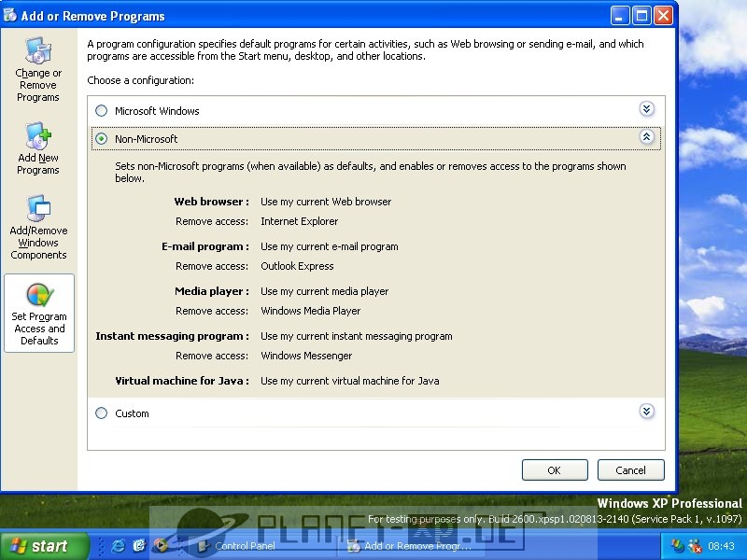Image resolution: width=747 pixels, height=560 pixels.
Task: Click "Use my current Web browser" text
Action: click(326, 202)
